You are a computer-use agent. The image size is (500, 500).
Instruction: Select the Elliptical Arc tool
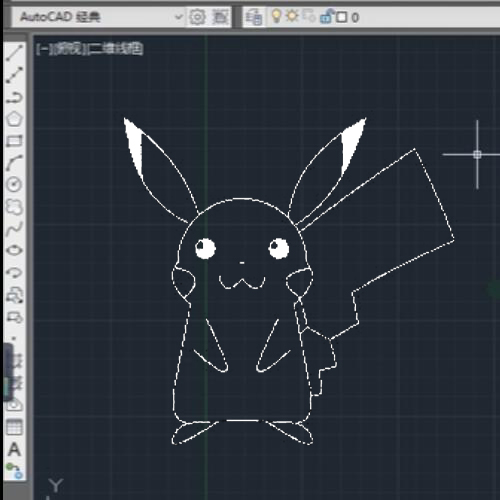[14, 273]
